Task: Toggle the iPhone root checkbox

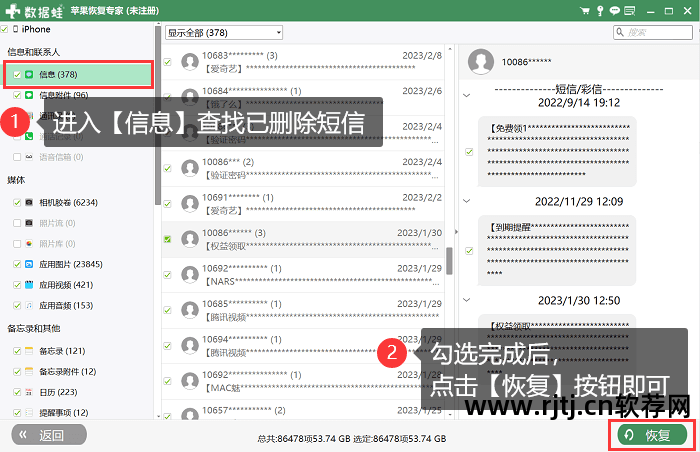Action: click(x=4, y=29)
